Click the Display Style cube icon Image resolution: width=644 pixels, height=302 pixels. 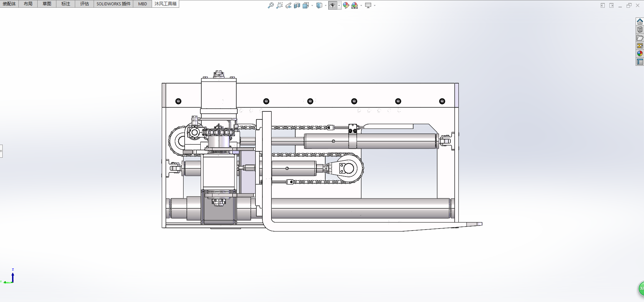[319, 5]
